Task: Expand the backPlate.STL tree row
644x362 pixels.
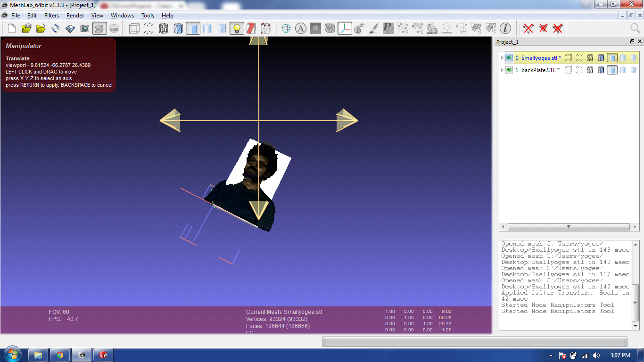Action: (x=502, y=70)
